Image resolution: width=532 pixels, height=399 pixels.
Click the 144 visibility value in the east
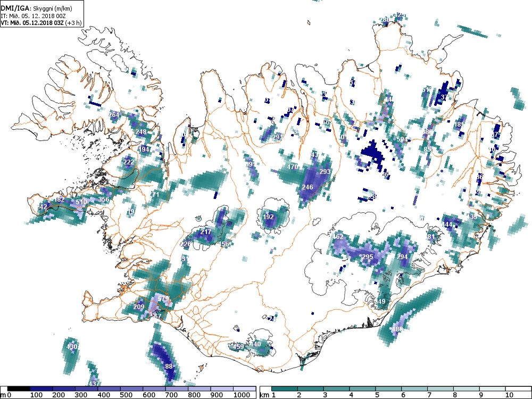click(447, 225)
